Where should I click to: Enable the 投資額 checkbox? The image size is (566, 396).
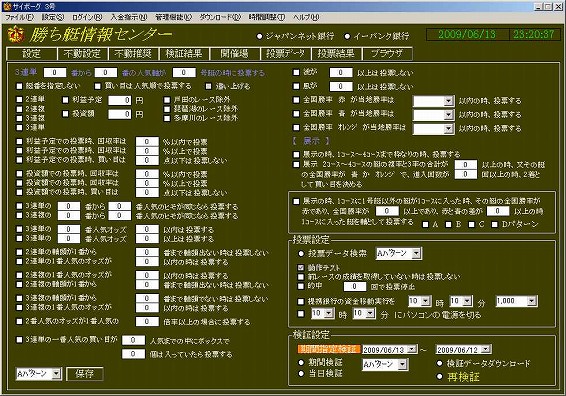65,114
